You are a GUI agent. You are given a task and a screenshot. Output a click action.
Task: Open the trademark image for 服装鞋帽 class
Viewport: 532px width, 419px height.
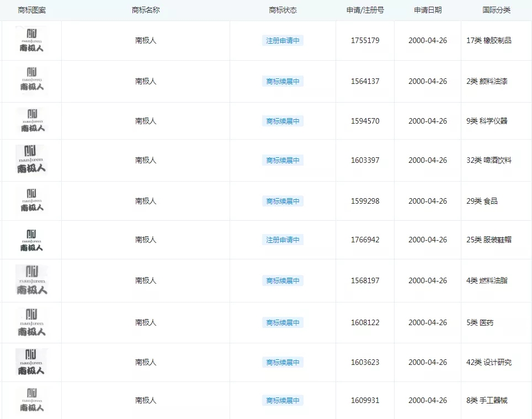(x=31, y=240)
